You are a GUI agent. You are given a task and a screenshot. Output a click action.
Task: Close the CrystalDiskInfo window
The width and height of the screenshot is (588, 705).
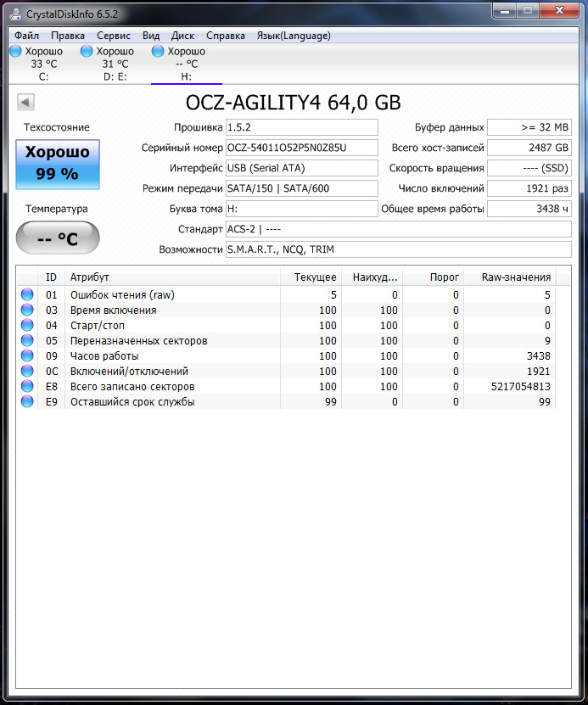559,11
